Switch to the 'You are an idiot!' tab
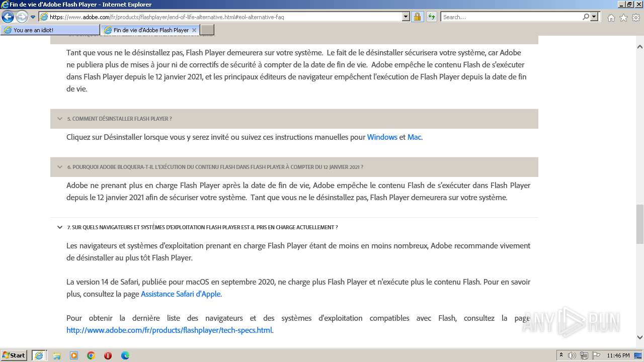This screenshot has height=362, width=644. tap(50, 30)
